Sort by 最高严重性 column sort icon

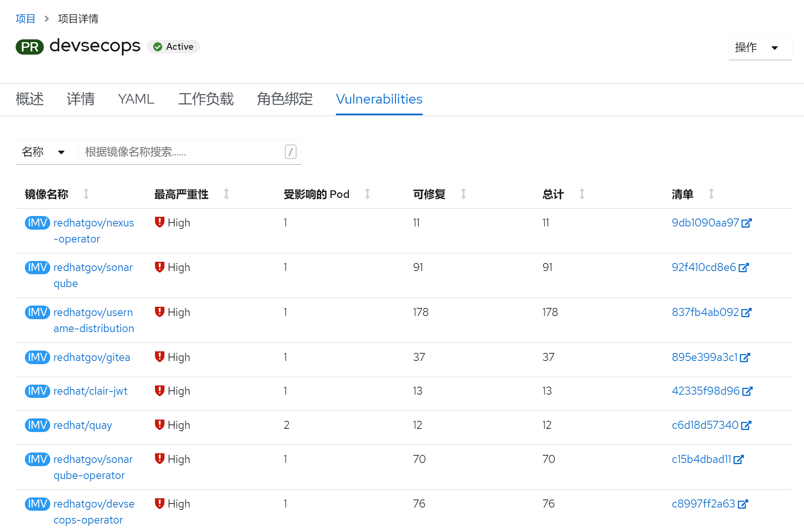(x=226, y=194)
